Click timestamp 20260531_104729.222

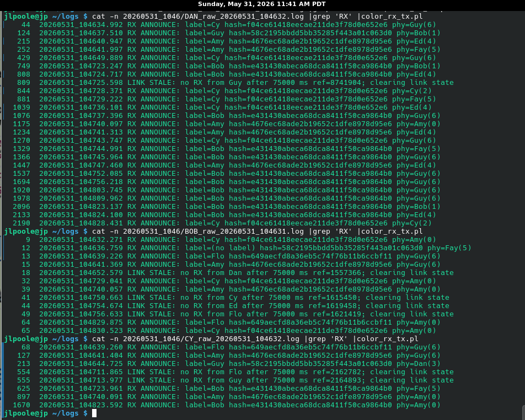(x=81, y=99)
